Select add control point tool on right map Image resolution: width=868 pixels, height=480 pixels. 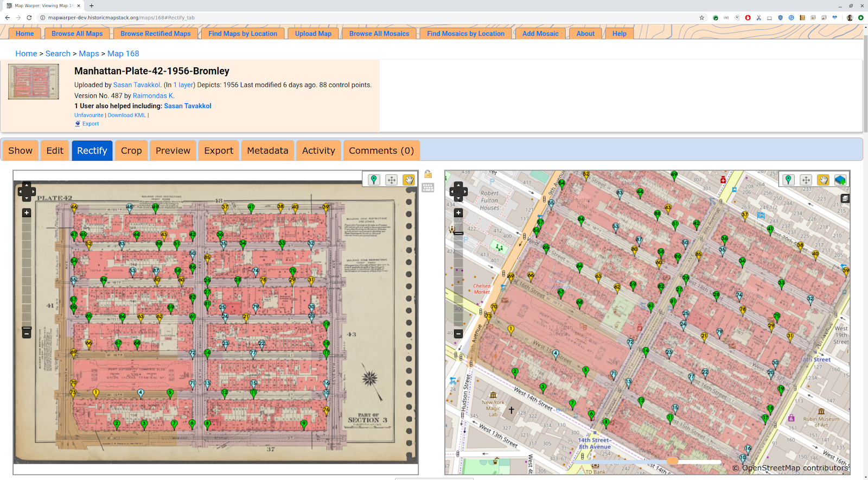click(x=789, y=180)
